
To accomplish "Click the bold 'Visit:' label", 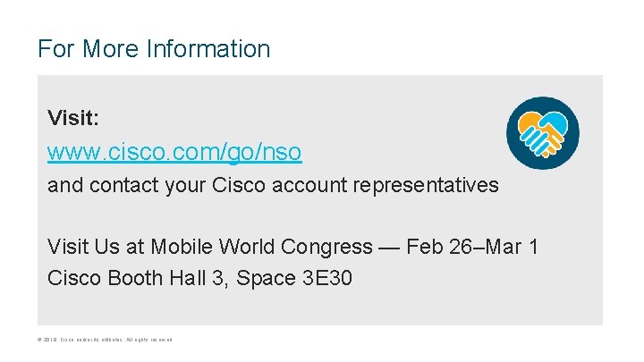I will 73,117.
